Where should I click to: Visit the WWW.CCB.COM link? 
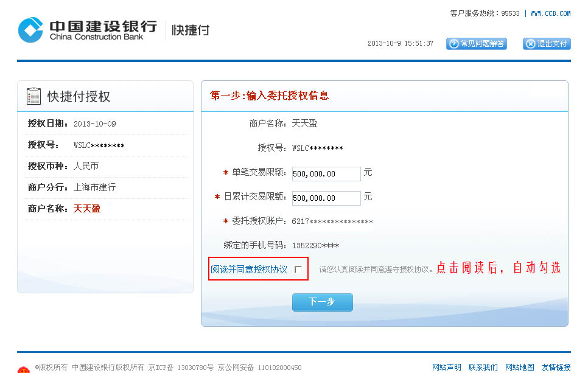pos(550,13)
